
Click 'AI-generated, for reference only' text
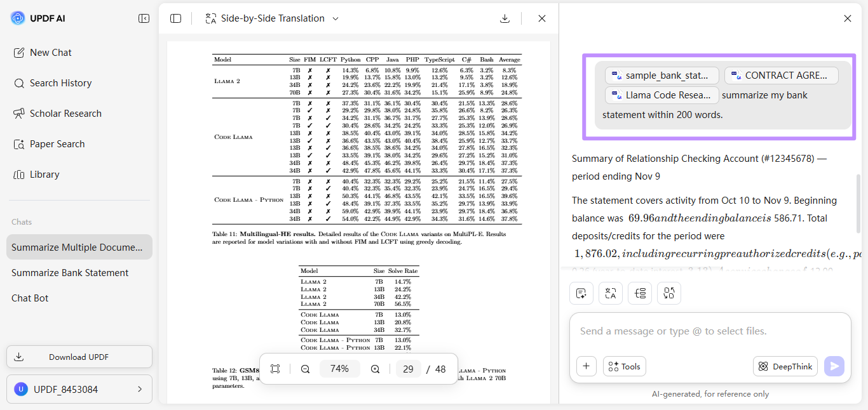(x=710, y=394)
